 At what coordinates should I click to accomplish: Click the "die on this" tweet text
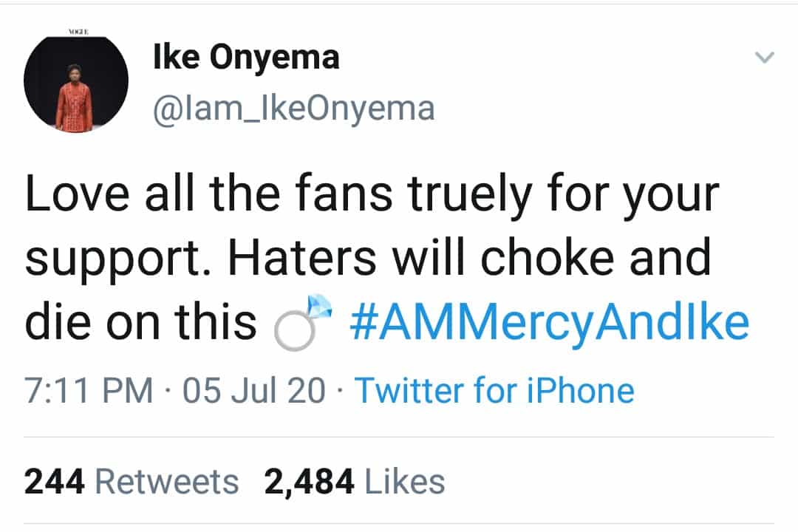140,322
